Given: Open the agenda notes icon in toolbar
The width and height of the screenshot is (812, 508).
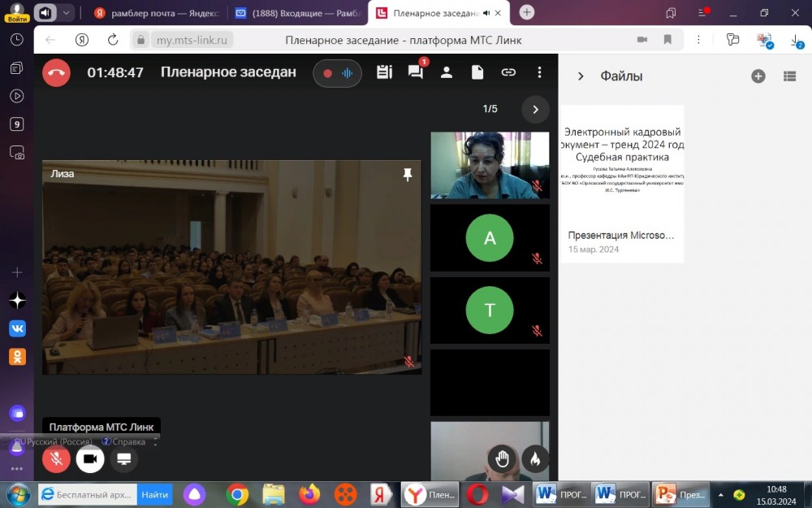Looking at the screenshot, I should click(x=384, y=72).
